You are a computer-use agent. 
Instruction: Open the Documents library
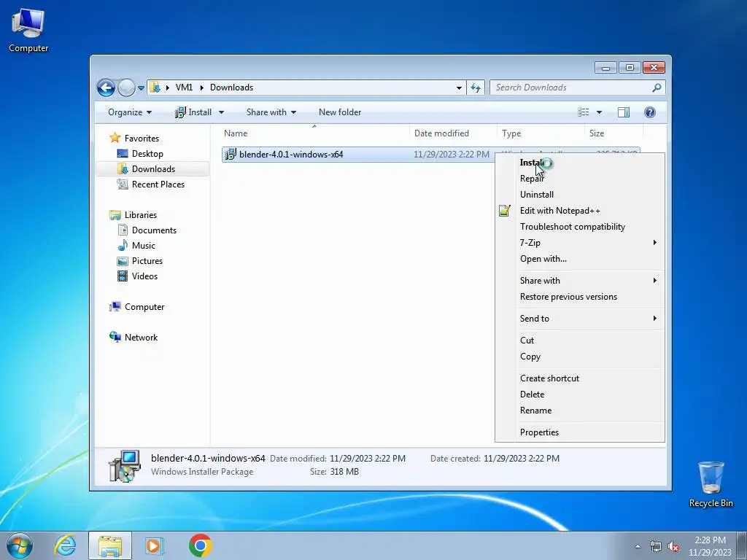[x=154, y=230]
